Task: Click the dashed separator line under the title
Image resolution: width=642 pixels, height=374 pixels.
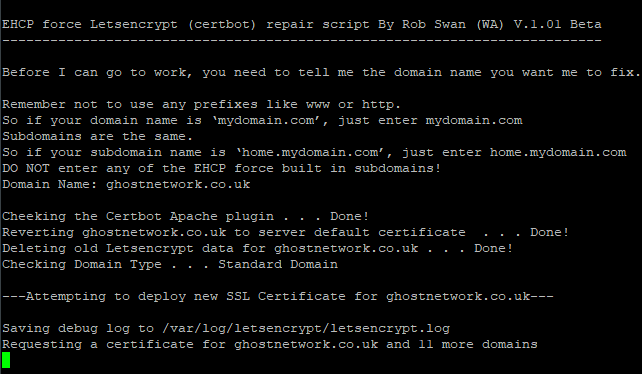Action: tap(302, 41)
